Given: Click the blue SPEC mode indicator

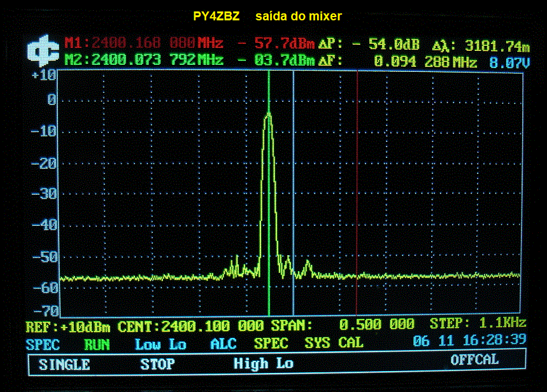Looking at the screenshot, I should [x=43, y=345].
